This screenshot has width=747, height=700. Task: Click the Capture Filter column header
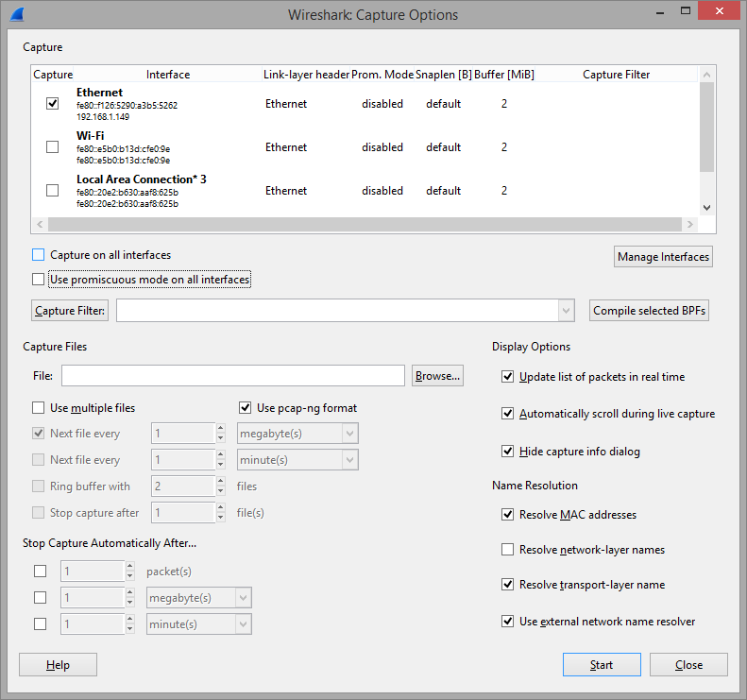(616, 75)
